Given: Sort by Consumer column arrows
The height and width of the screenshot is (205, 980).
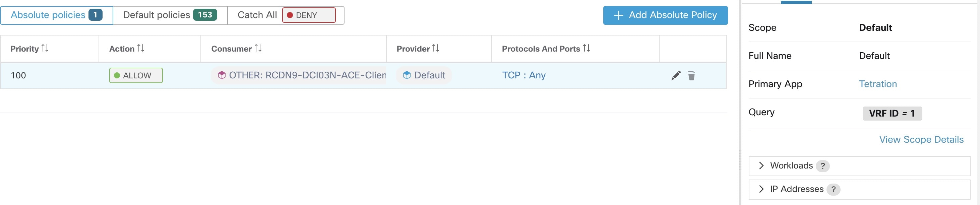Looking at the screenshot, I should (x=258, y=48).
